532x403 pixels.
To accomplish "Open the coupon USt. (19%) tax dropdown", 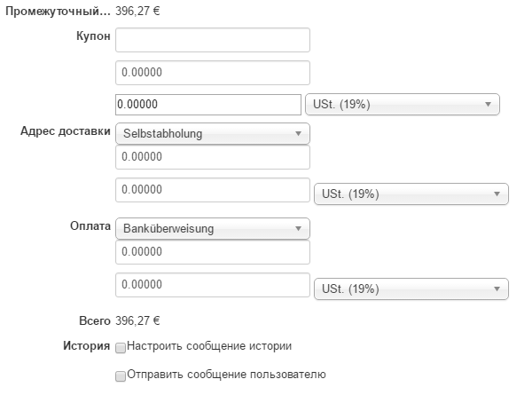I will [x=403, y=105].
